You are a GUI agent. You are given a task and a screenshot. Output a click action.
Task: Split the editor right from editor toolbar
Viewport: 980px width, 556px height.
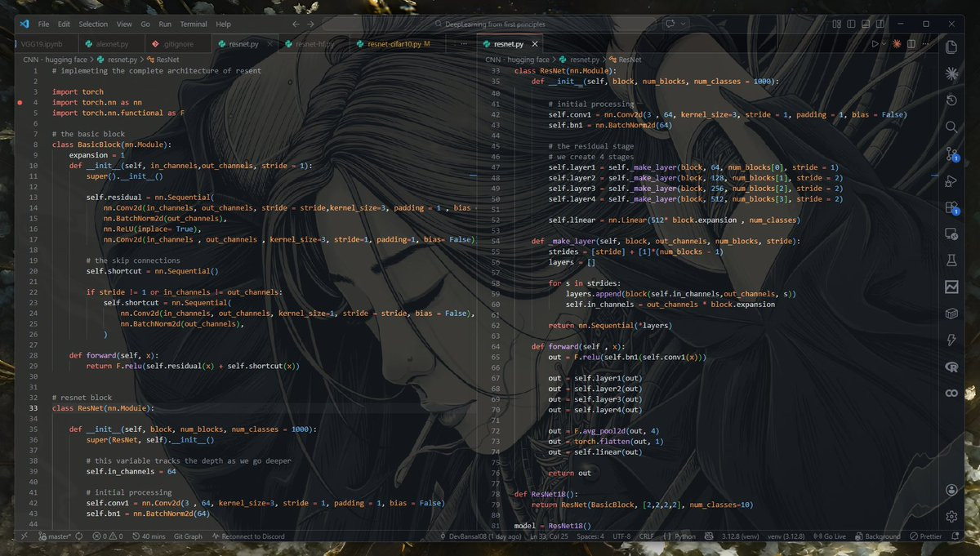[913, 43]
